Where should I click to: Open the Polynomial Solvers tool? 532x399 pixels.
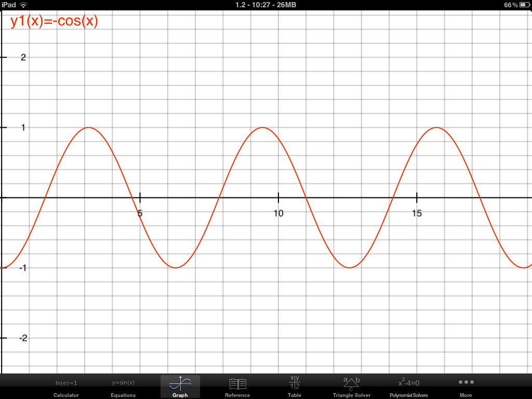(409, 383)
